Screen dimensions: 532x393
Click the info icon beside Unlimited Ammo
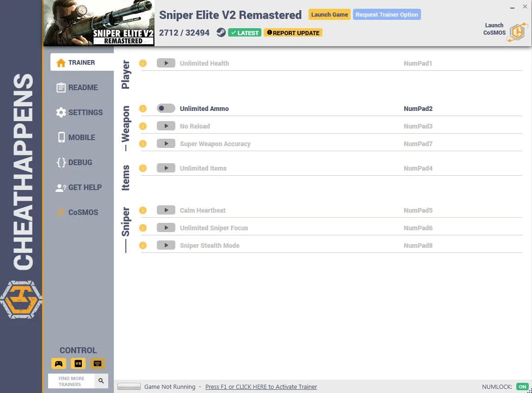click(x=143, y=109)
